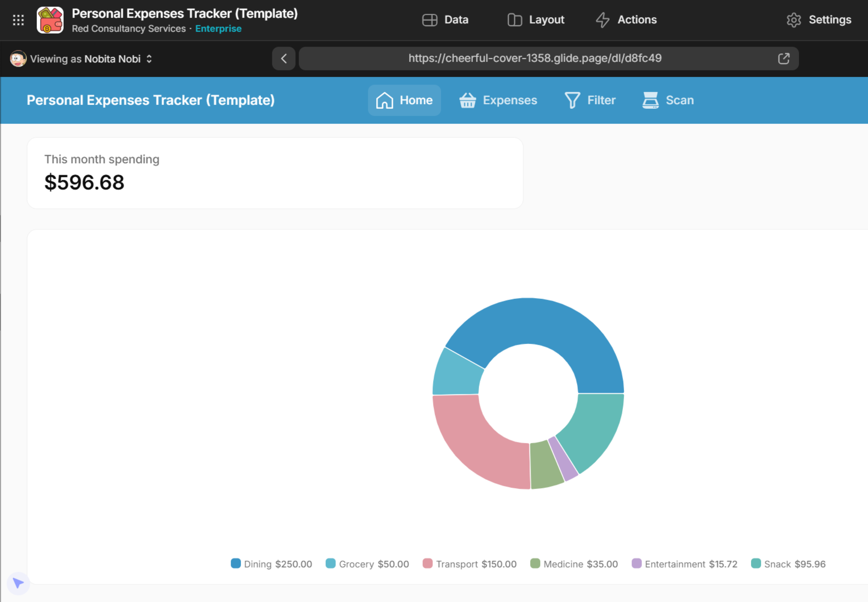Click Nobita Nobi's avatar picture

click(18, 59)
